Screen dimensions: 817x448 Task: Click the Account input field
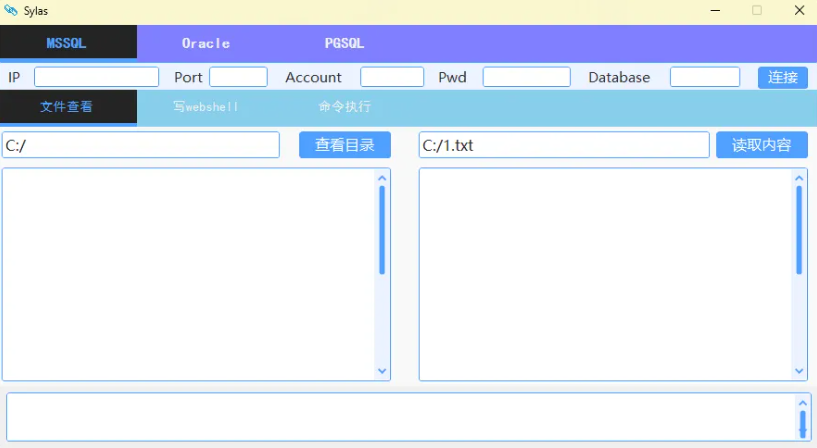tap(392, 77)
